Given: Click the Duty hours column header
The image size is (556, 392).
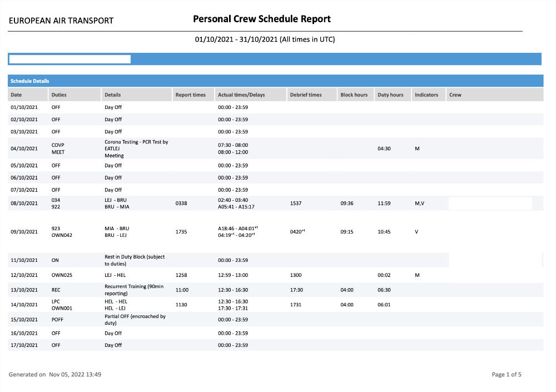Looking at the screenshot, I should click(390, 95).
